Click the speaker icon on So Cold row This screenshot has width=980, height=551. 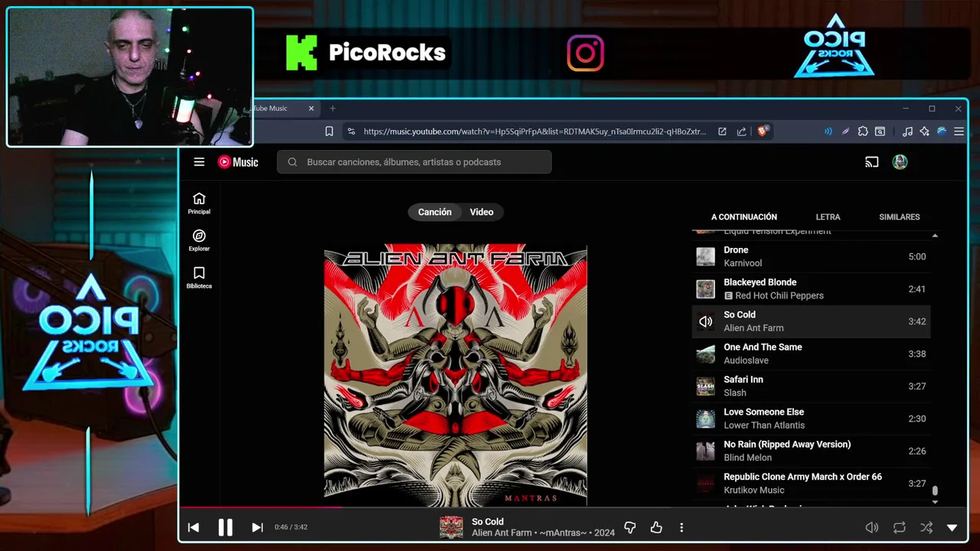pyautogui.click(x=705, y=321)
